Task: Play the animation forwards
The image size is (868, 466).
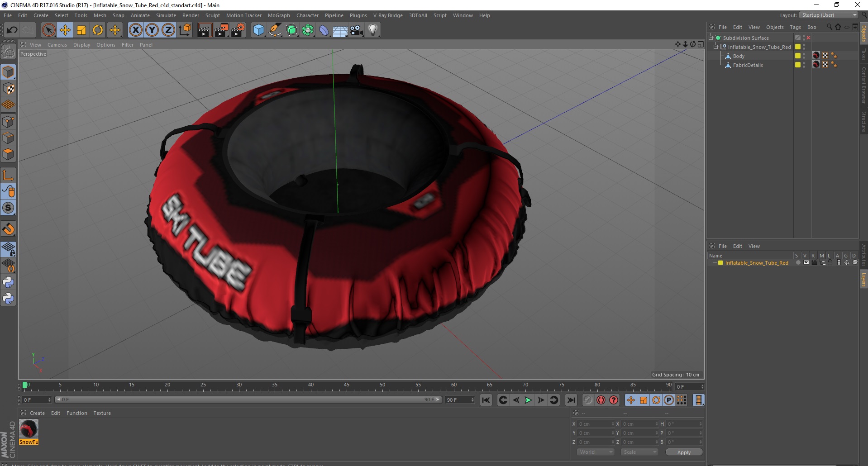Action: [x=528, y=400]
